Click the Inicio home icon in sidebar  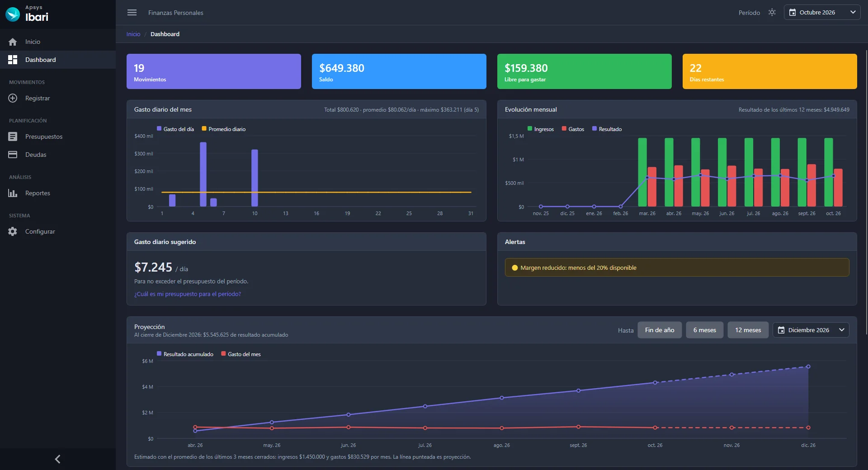point(13,42)
